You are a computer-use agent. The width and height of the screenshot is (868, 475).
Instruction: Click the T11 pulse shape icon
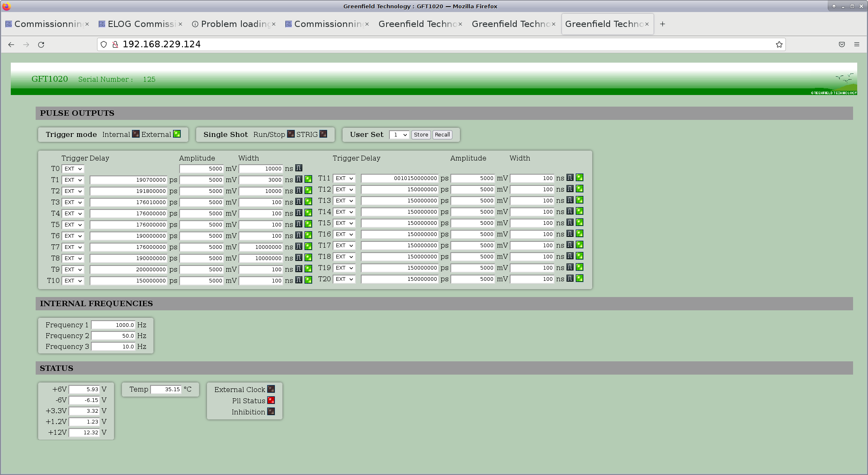click(570, 178)
